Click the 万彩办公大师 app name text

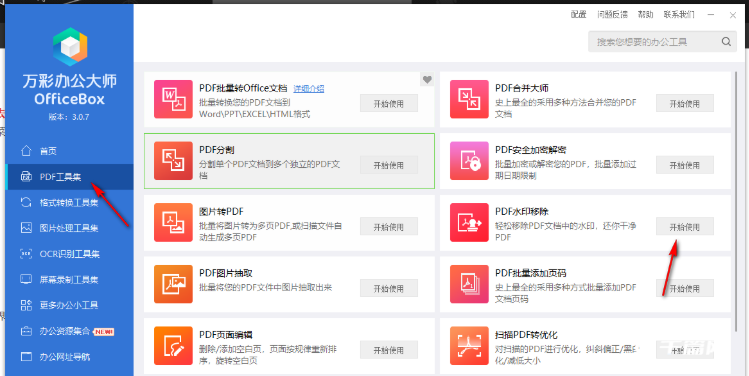coord(70,81)
